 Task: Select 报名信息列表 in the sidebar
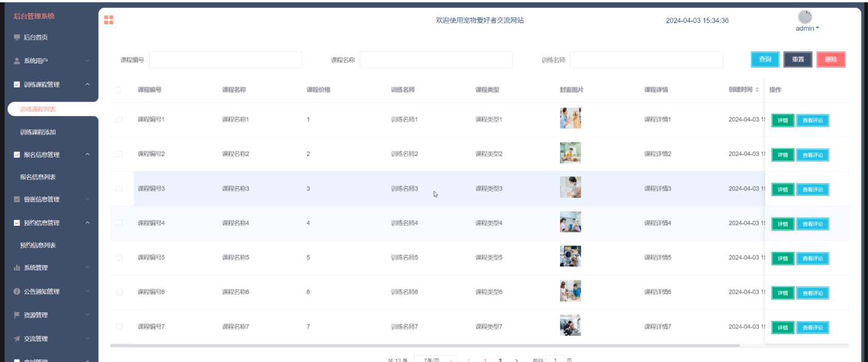click(38, 177)
